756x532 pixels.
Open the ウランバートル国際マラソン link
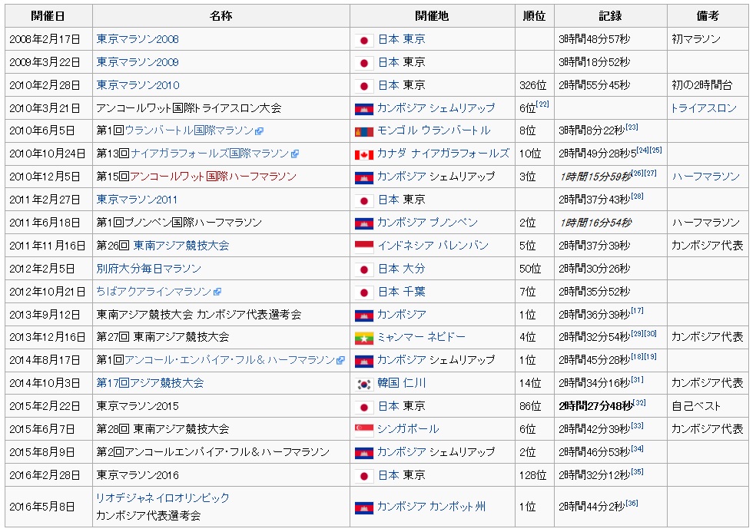click(190, 131)
